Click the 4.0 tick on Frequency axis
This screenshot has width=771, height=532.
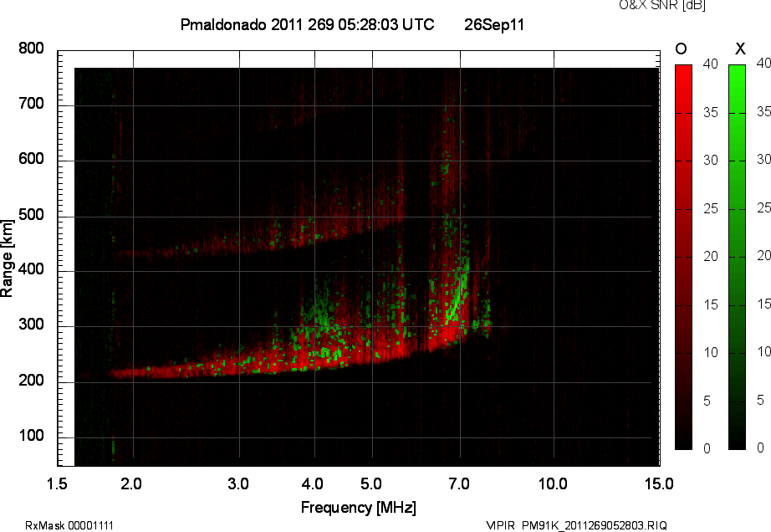point(313,484)
